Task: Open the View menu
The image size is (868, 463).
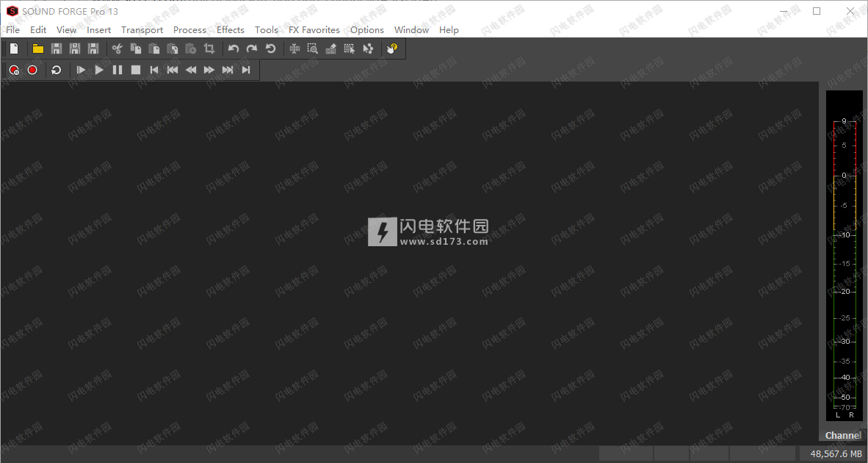Action: pyautogui.click(x=66, y=30)
